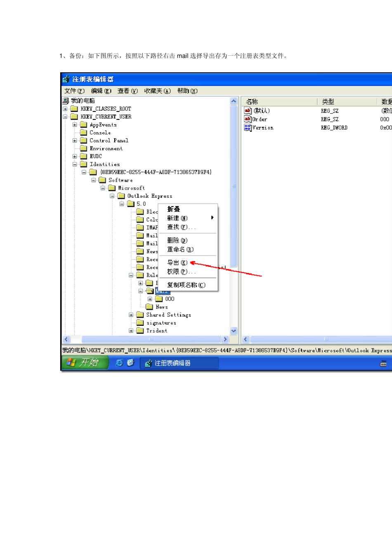Open the 收藏夹(A) menu
The height and width of the screenshot is (555, 392).
click(157, 91)
